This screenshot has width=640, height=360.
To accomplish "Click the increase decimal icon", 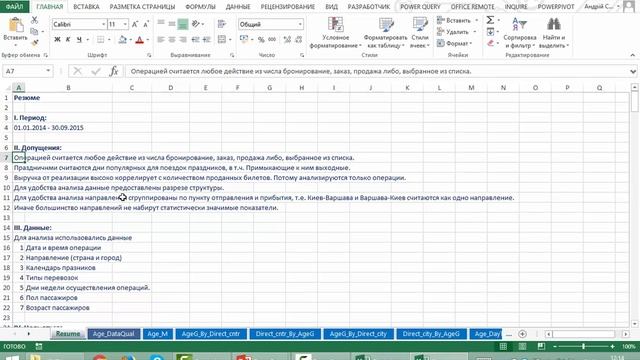I will click(287, 40).
